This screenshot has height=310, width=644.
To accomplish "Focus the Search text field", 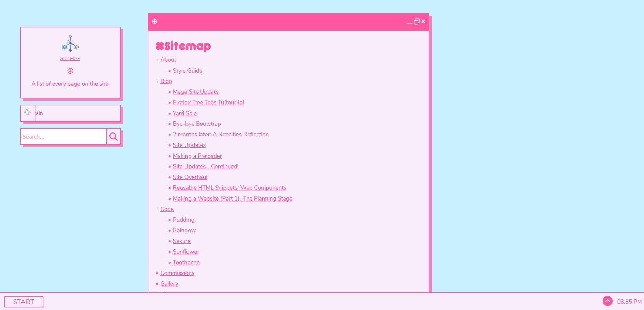I will tap(64, 137).
